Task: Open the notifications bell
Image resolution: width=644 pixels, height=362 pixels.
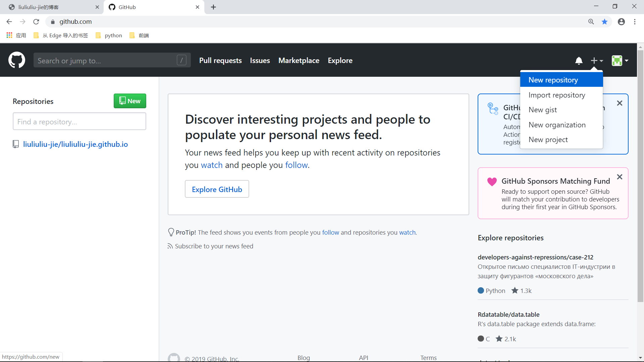Action: click(579, 61)
